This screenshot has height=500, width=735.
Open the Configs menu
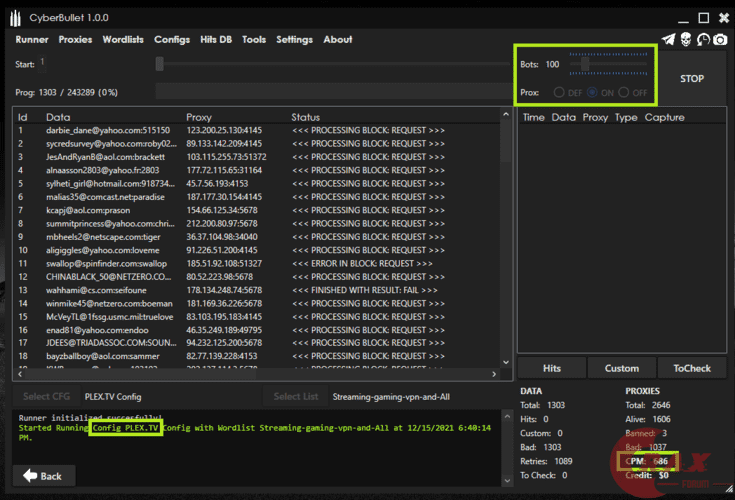point(172,40)
